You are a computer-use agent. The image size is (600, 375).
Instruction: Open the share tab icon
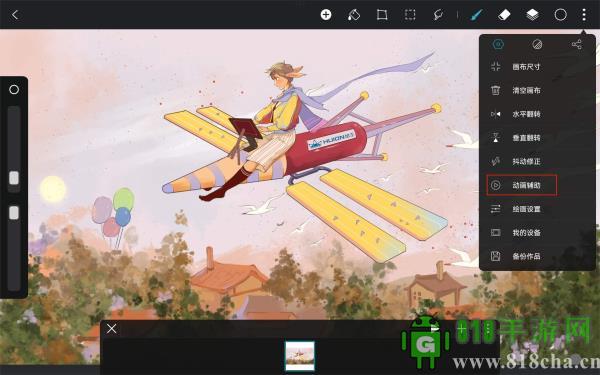(x=577, y=44)
